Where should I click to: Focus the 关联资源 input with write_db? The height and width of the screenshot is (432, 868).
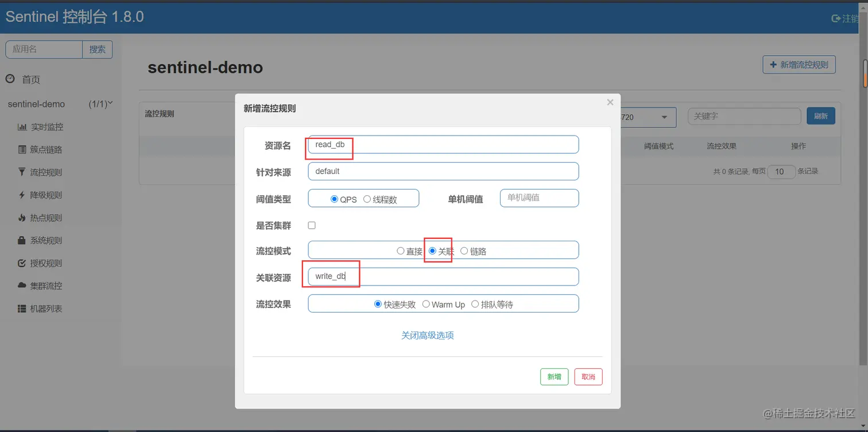click(443, 276)
